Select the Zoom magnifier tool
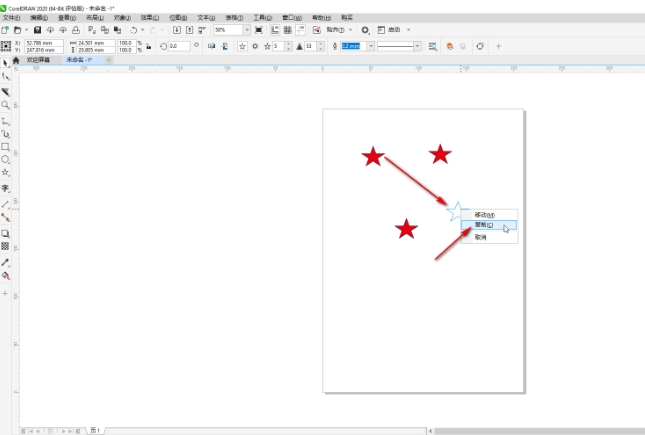This screenshot has width=645, height=435. tap(5, 104)
